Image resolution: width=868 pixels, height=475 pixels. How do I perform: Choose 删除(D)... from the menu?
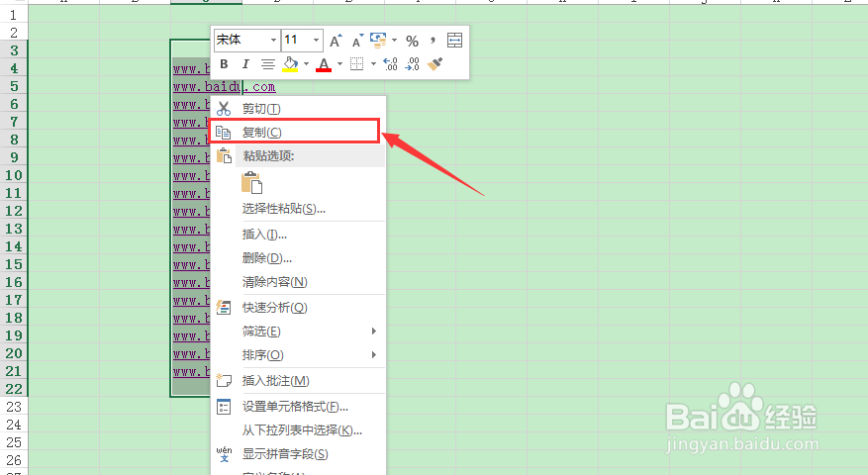point(298,258)
